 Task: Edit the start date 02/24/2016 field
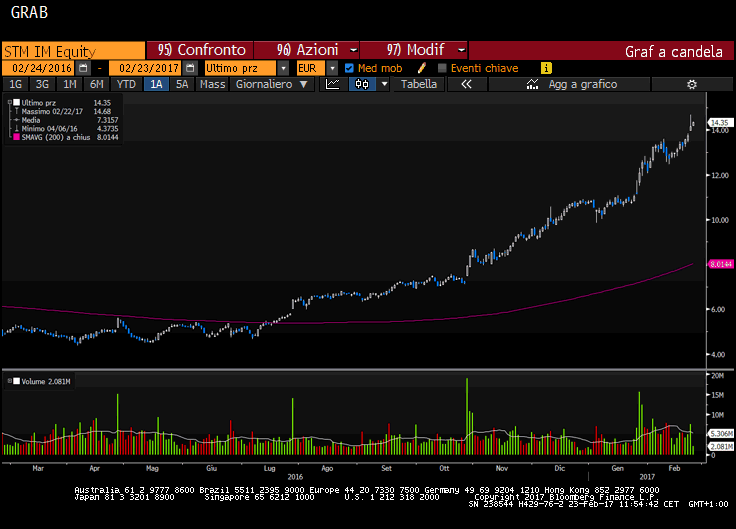(x=38, y=68)
